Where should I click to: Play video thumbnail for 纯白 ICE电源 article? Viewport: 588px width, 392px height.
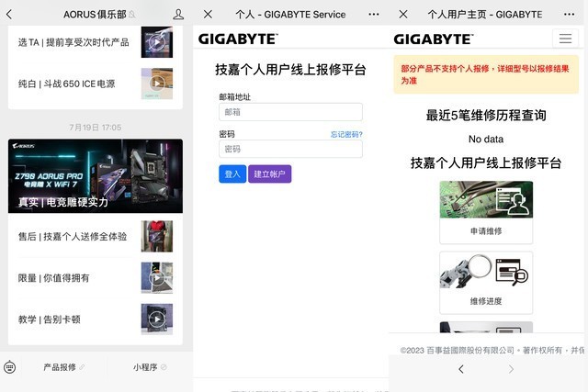(157, 84)
